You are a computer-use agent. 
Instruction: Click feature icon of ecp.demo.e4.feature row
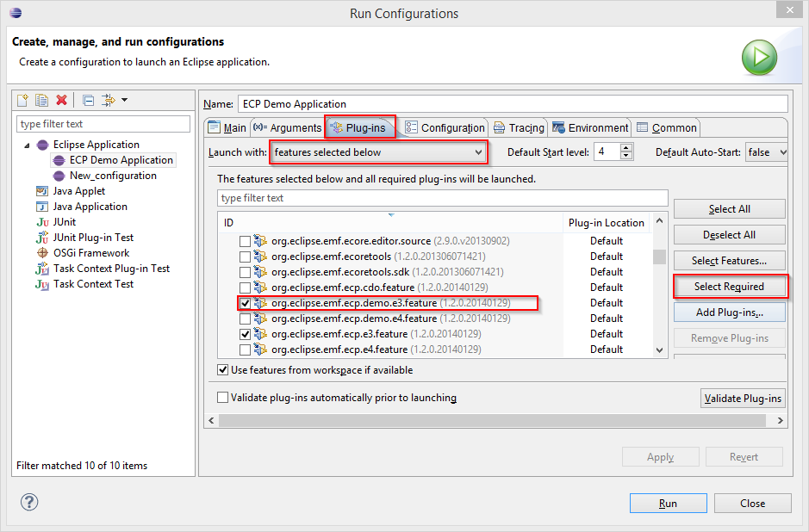pyautogui.click(x=260, y=318)
